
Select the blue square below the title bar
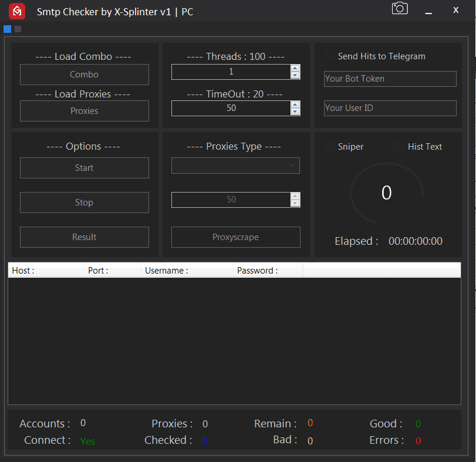[x=7, y=29]
